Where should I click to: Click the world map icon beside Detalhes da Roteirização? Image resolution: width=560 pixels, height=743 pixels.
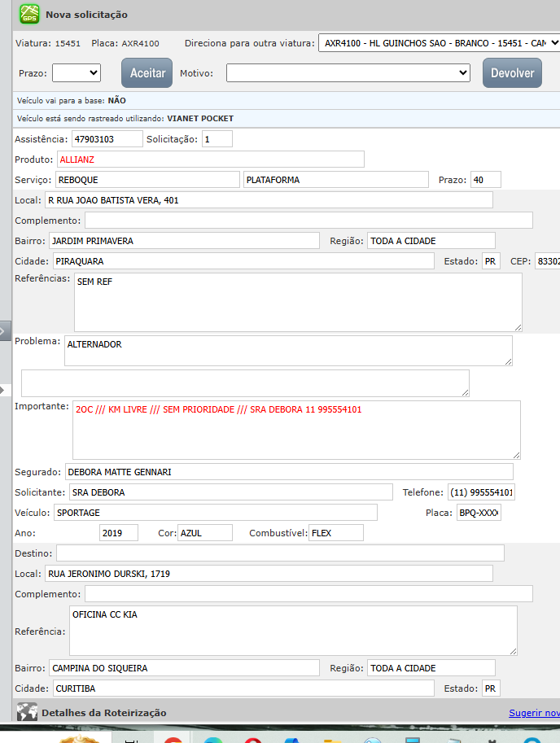(27, 711)
